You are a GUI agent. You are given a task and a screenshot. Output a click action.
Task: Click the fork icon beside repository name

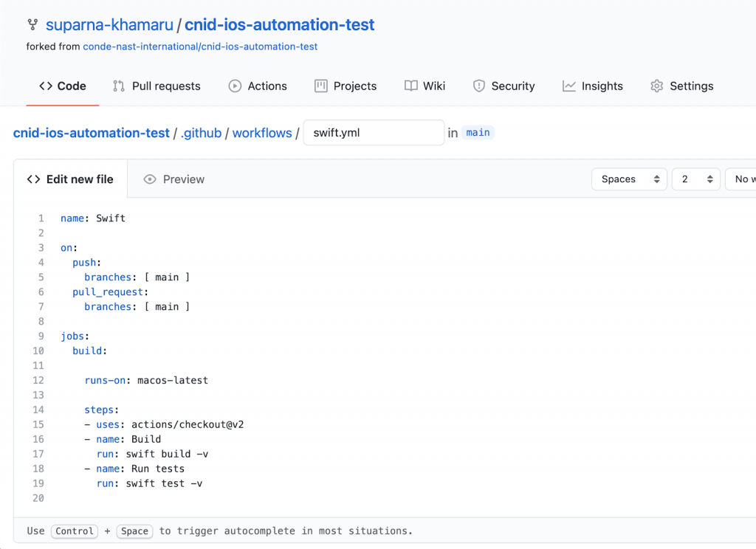(x=32, y=25)
